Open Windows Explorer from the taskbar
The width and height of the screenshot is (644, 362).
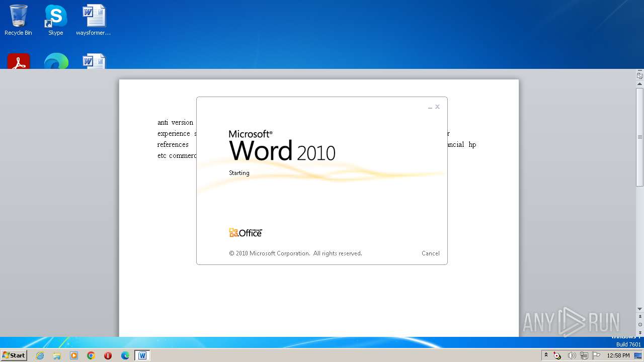(57, 355)
